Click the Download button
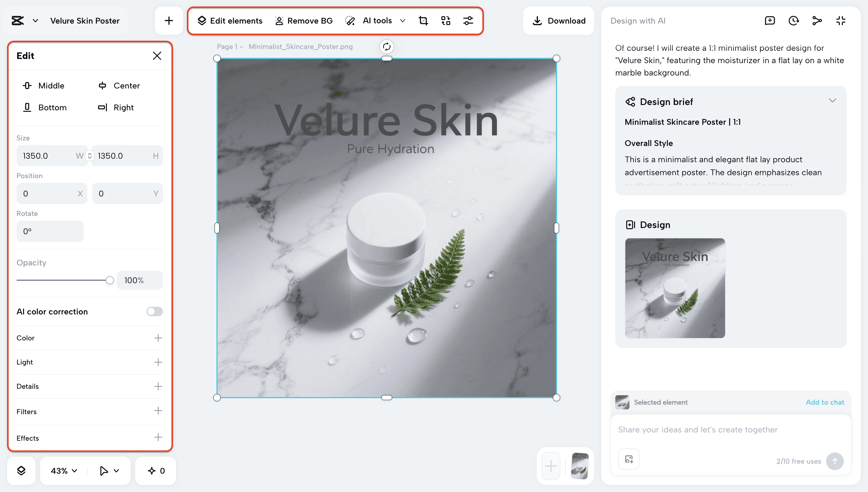This screenshot has width=868, height=492. coord(558,21)
